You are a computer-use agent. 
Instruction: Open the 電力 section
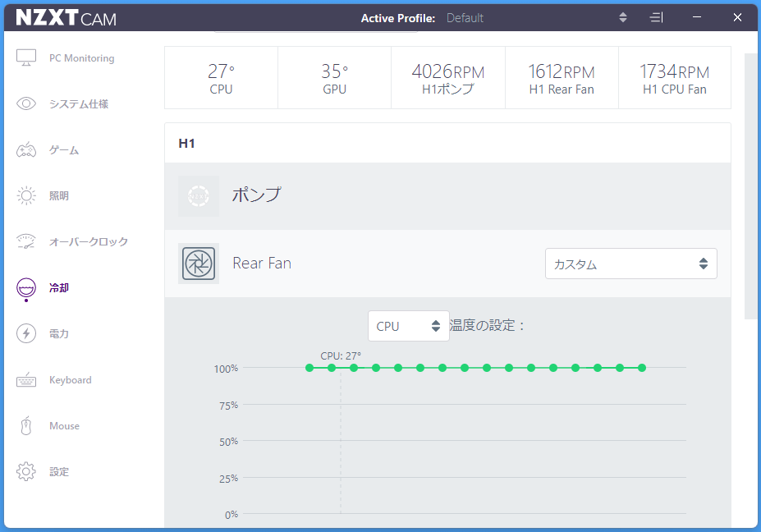(x=59, y=333)
